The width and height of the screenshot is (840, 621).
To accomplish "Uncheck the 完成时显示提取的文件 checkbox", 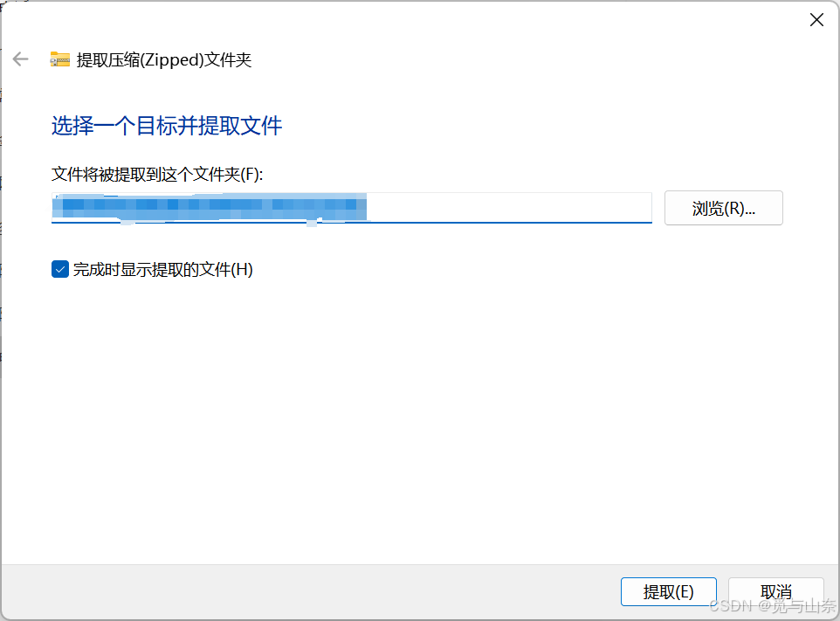I will click(x=60, y=269).
